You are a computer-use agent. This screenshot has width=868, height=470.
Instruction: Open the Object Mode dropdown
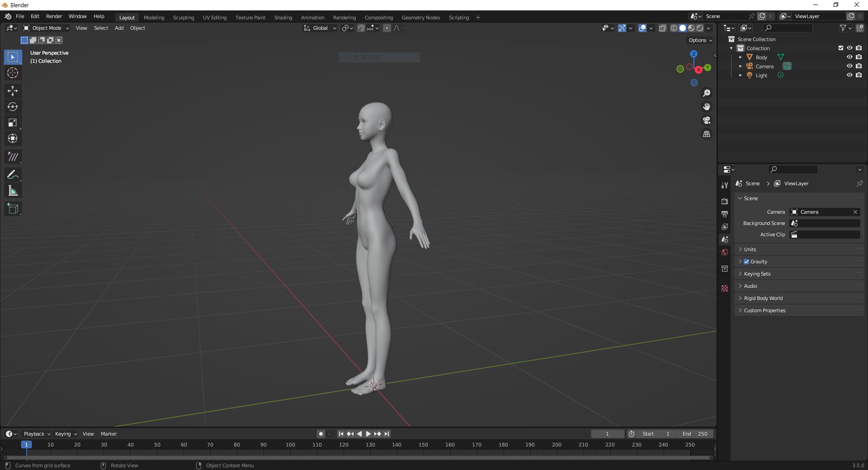tap(46, 28)
